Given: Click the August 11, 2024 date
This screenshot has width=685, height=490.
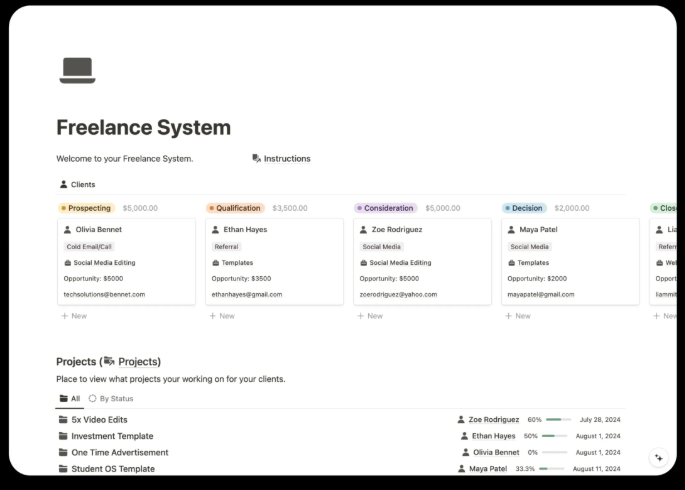Looking at the screenshot, I should [x=596, y=469].
